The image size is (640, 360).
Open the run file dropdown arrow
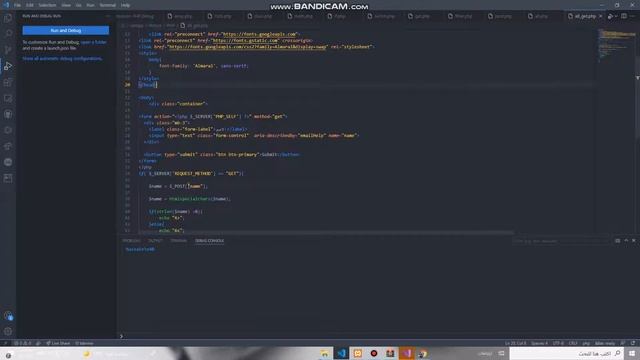616,16
